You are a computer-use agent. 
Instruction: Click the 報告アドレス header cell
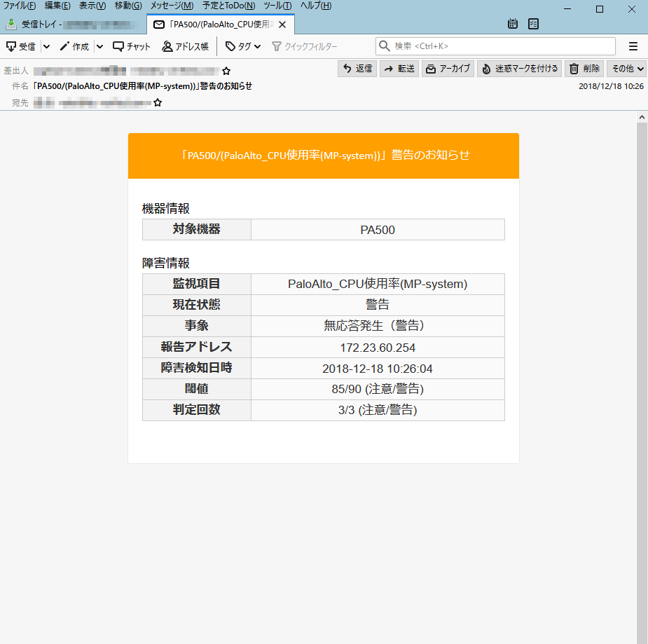click(x=197, y=347)
